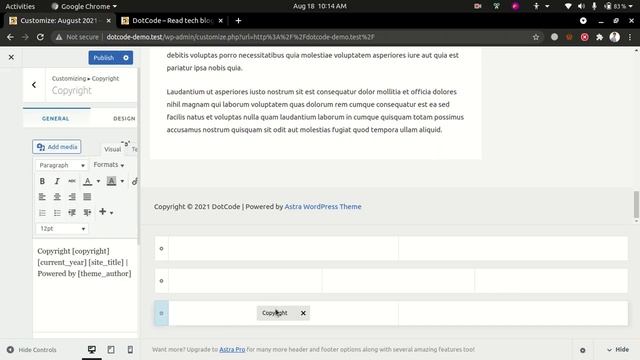Apply the background highlight color
The height and width of the screenshot is (360, 640).
(x=111, y=181)
